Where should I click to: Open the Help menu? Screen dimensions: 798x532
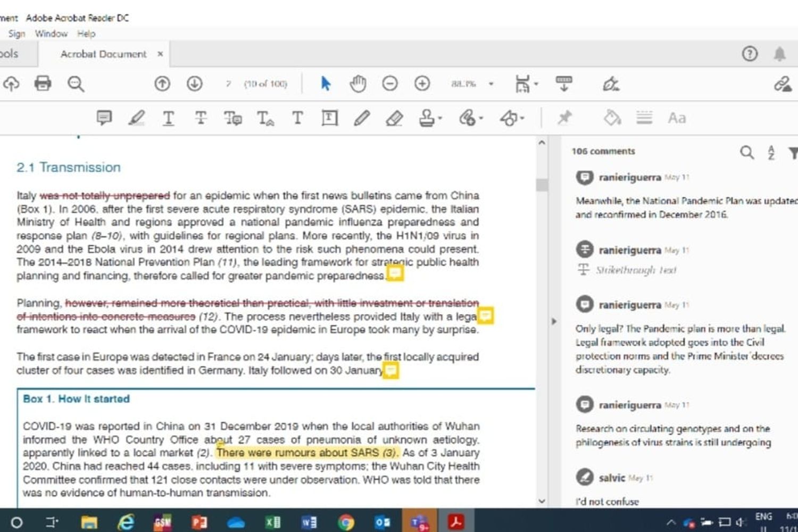(x=86, y=34)
